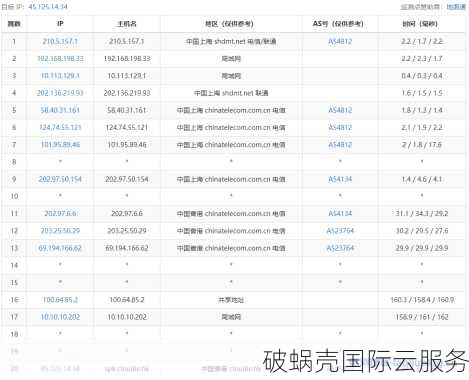Select region cell shdmt.net in hop 4

tap(231, 93)
